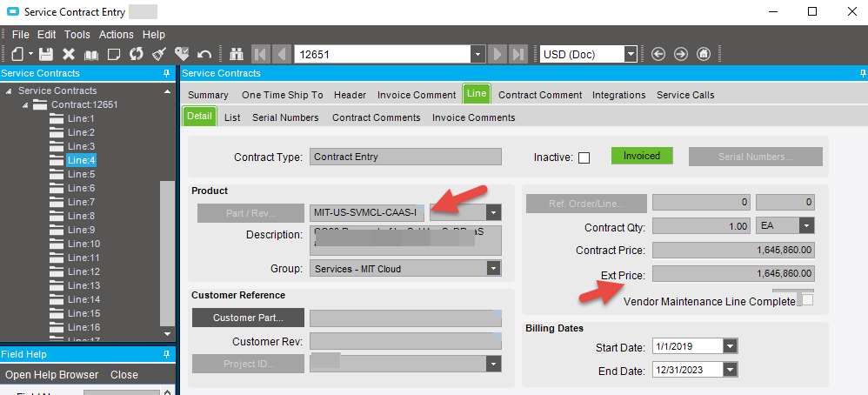Pin the left Service Contracts tree panel
Viewport: 868px width, 395px height.
pyautogui.click(x=166, y=73)
